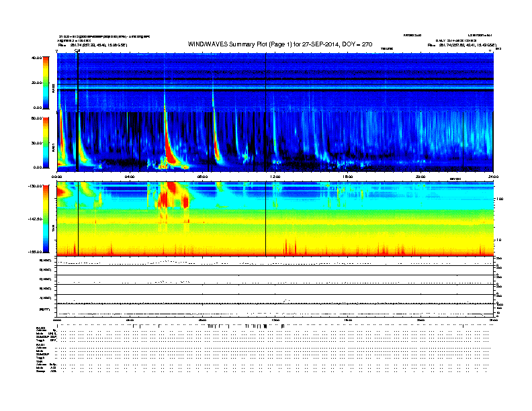Click the TNR vertical axis label
This screenshot has width=532, height=411.
pos(53,229)
